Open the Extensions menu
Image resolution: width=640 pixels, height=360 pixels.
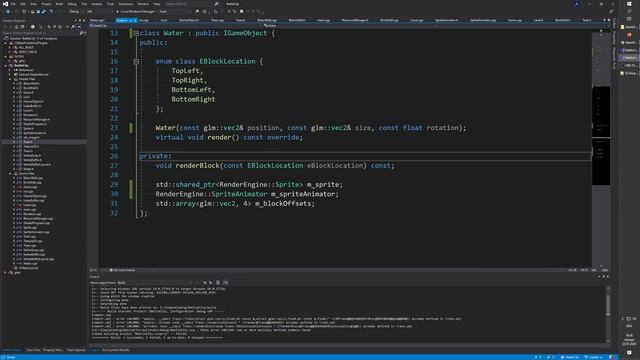(x=126, y=4)
